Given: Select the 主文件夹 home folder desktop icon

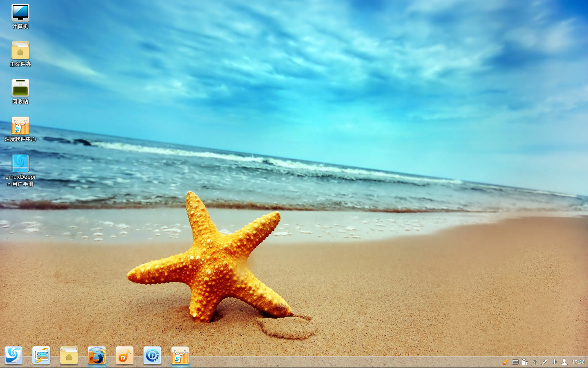Looking at the screenshot, I should click(20, 50).
